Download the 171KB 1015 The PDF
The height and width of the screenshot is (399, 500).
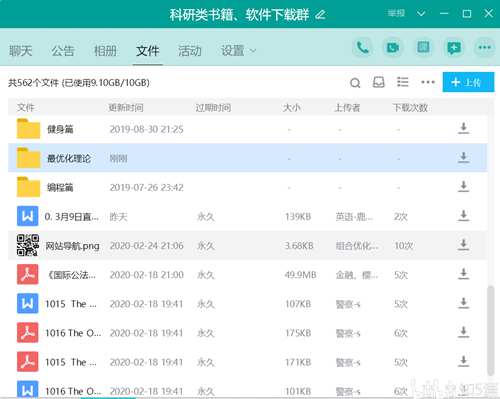(x=463, y=361)
